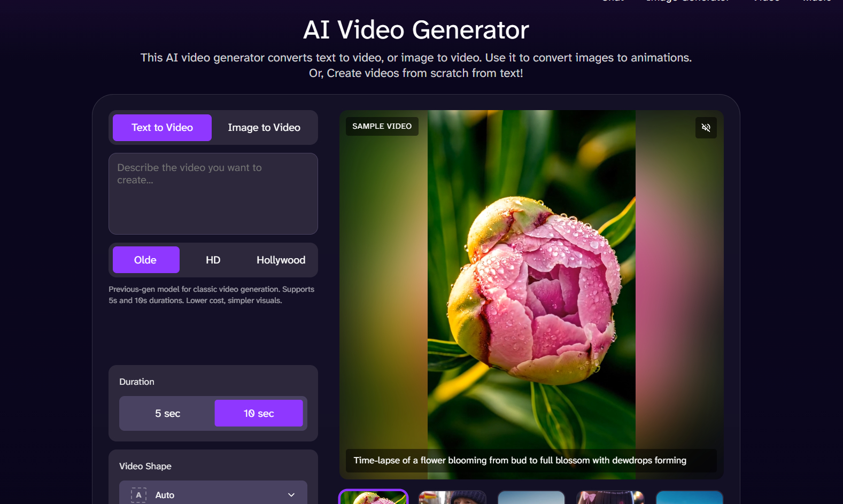Click the 'Previous-gen model for classic video generation' description
The height and width of the screenshot is (504, 843).
(212, 295)
